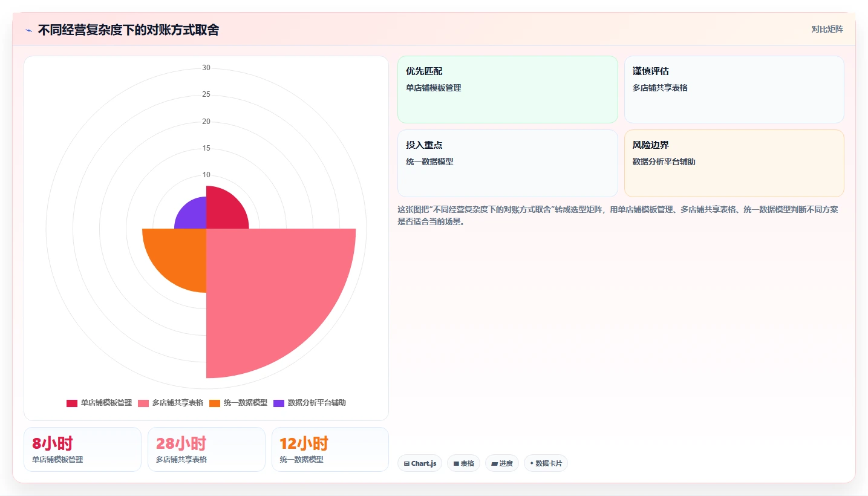This screenshot has width=868, height=496.
Task: Click the title 不同经营复杂度下的对账方式取舍
Action: (128, 30)
